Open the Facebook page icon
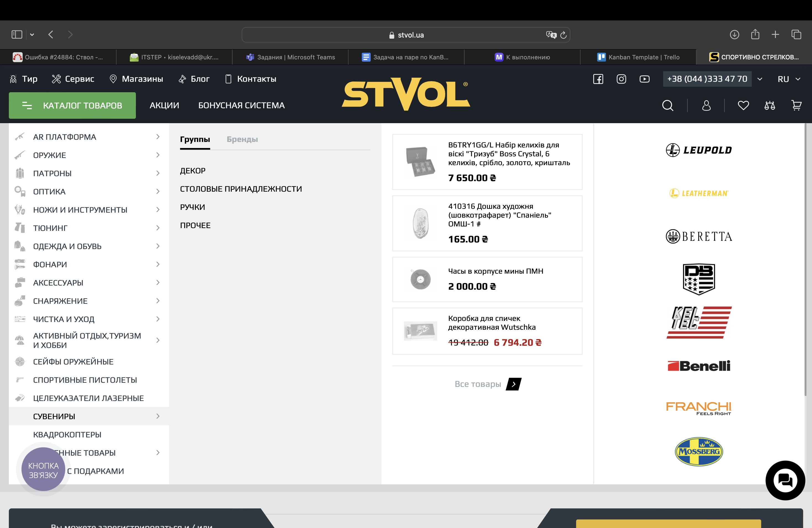This screenshot has width=812, height=528. pos(598,79)
